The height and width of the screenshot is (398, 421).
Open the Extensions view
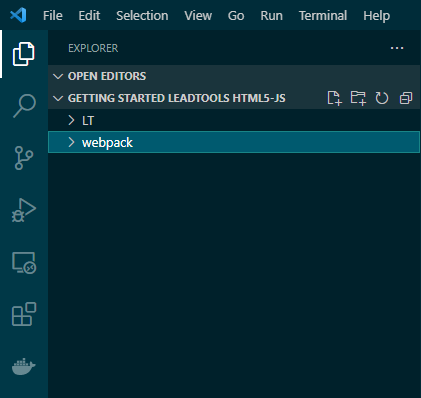click(x=24, y=314)
